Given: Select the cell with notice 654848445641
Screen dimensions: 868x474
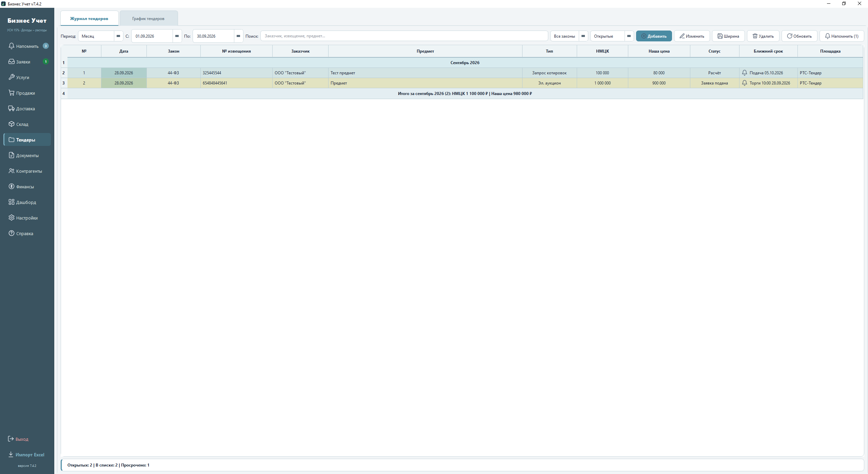Looking at the screenshot, I should click(x=236, y=83).
